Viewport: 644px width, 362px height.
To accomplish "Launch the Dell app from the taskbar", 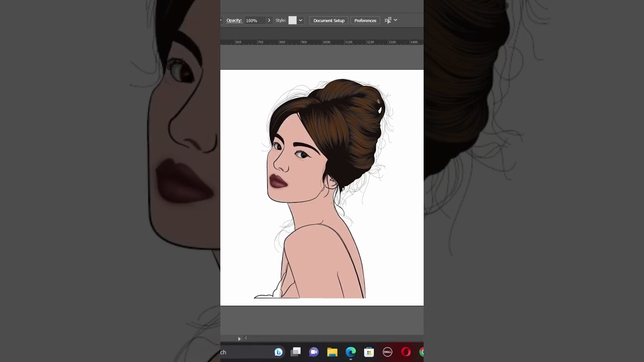I will tap(387, 352).
